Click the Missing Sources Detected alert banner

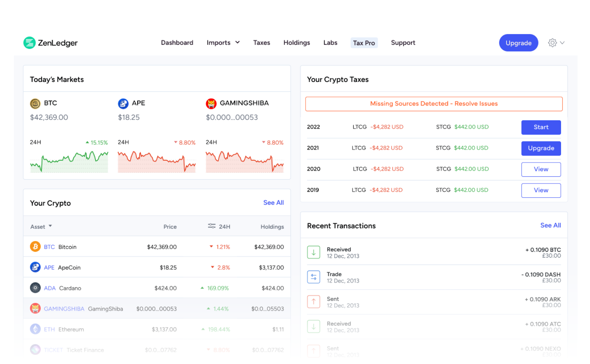(434, 104)
